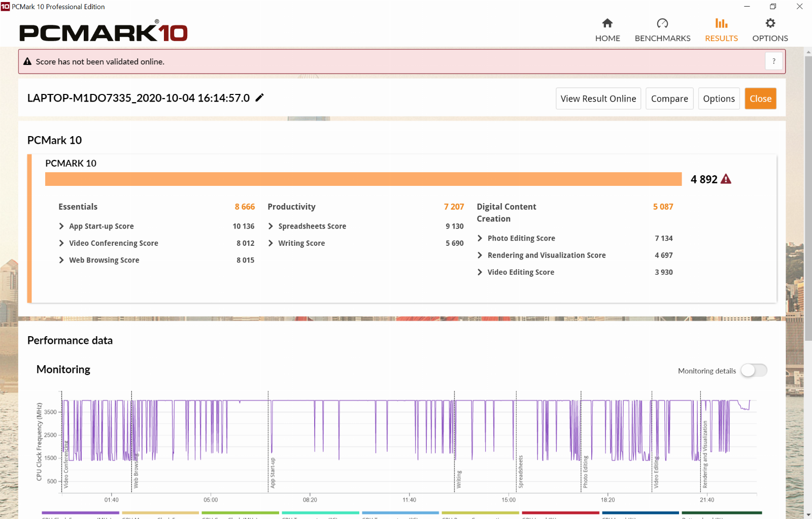Screen dimensions: 812x519
Task: Restore down the PCMark 10 window
Action: click(x=773, y=7)
